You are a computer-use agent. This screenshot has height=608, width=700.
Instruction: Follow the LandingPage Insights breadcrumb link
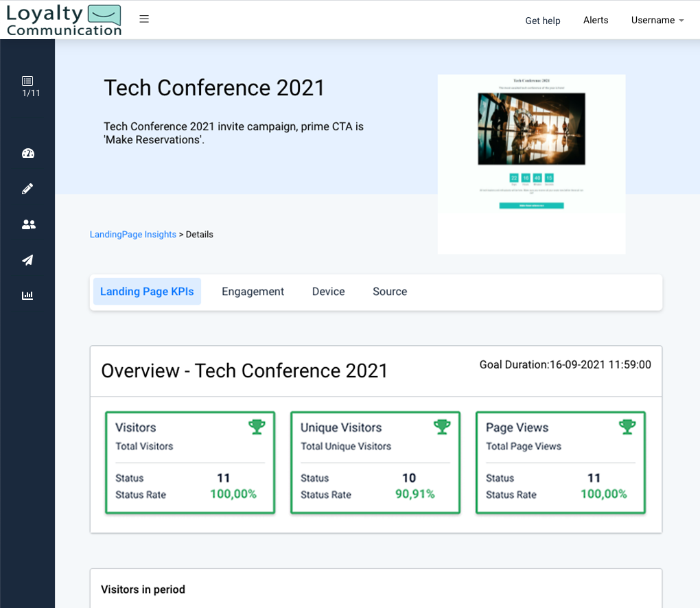[132, 234]
